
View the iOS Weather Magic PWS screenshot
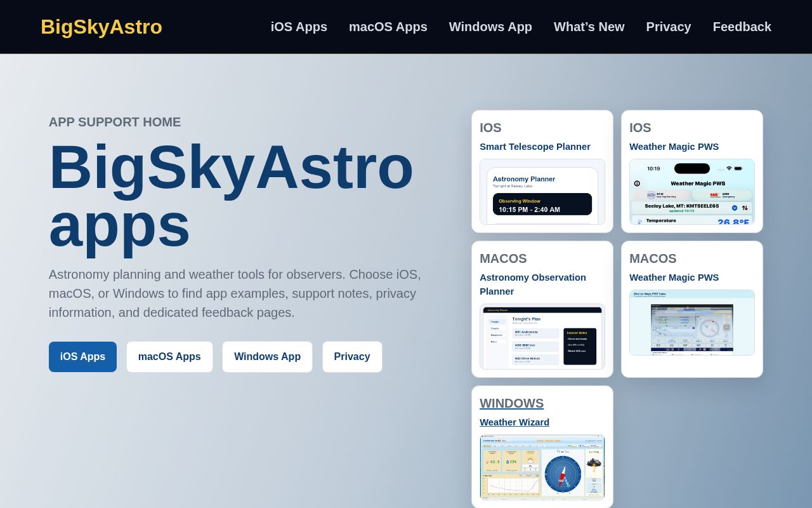(x=692, y=192)
